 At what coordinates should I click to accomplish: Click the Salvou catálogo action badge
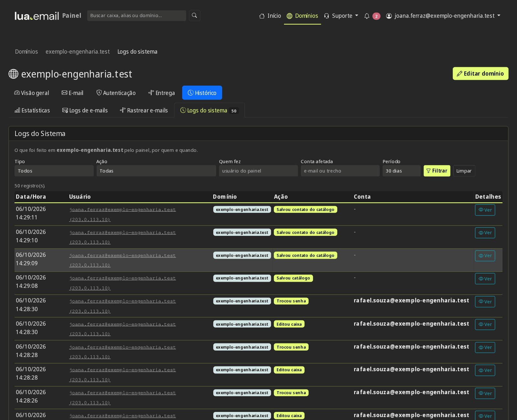click(293, 278)
